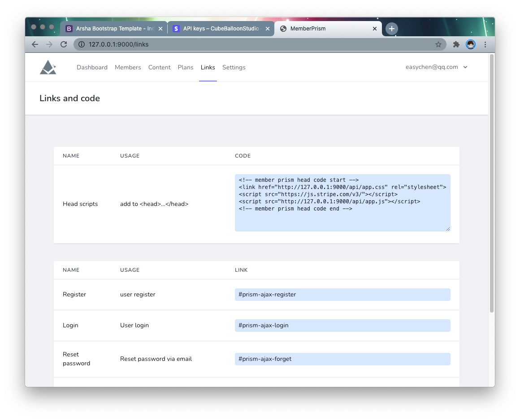The height and width of the screenshot is (420, 520).
Task: Switch to API keys CubeBalloonStudio tab
Action: (221, 29)
